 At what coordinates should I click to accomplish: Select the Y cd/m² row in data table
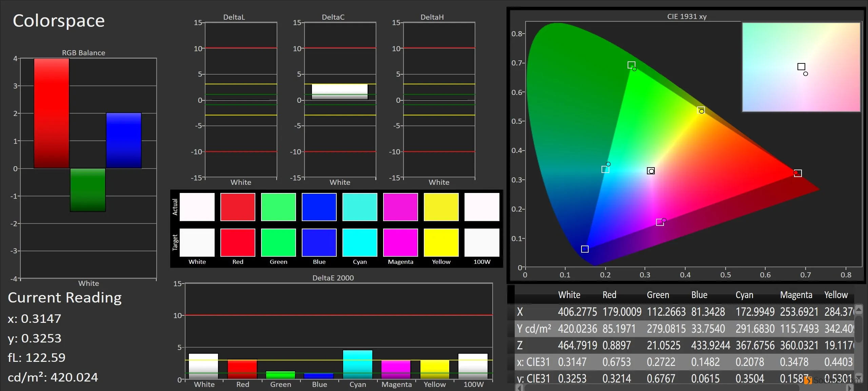click(684, 329)
